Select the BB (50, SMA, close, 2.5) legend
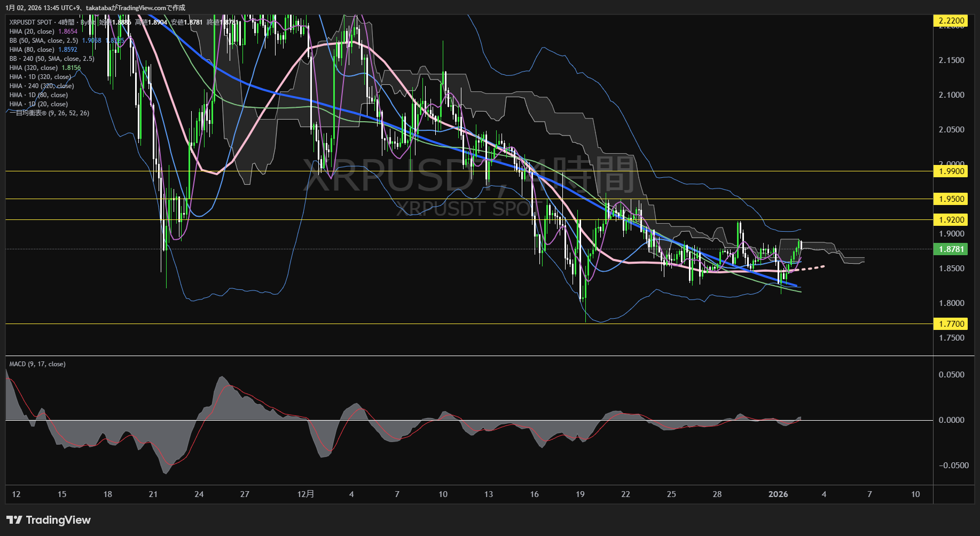 point(44,41)
